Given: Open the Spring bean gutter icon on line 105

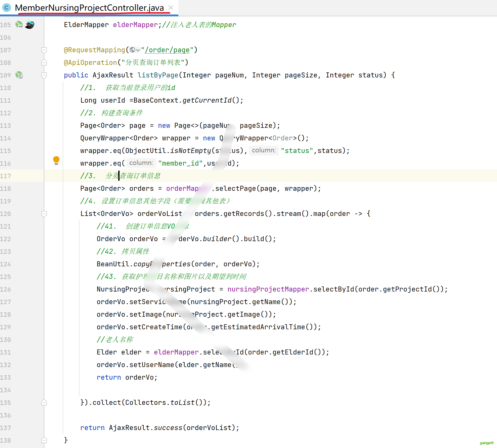Looking at the screenshot, I should (19, 24).
